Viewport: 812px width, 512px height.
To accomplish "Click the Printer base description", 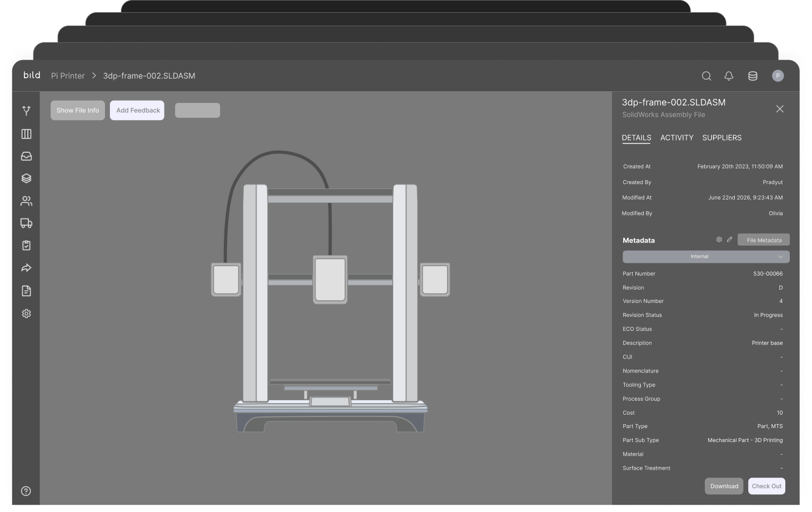I will pos(767,343).
